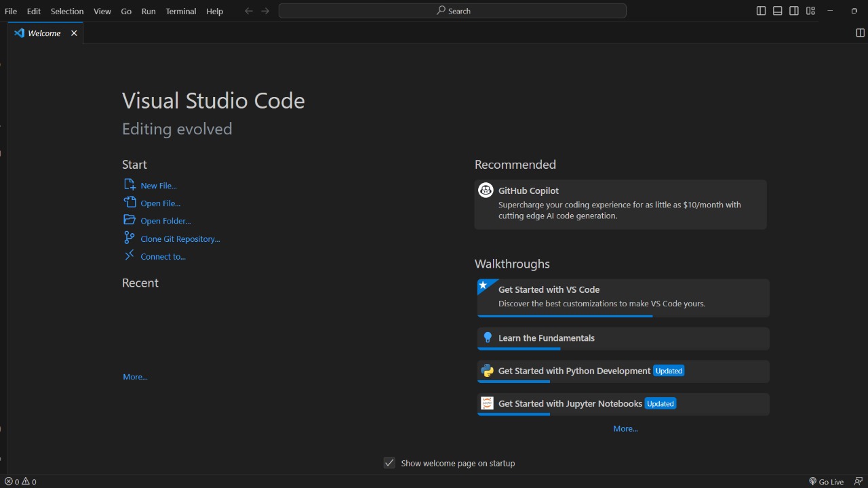
Task: Start the Go Live server from the status bar
Action: 827,481
